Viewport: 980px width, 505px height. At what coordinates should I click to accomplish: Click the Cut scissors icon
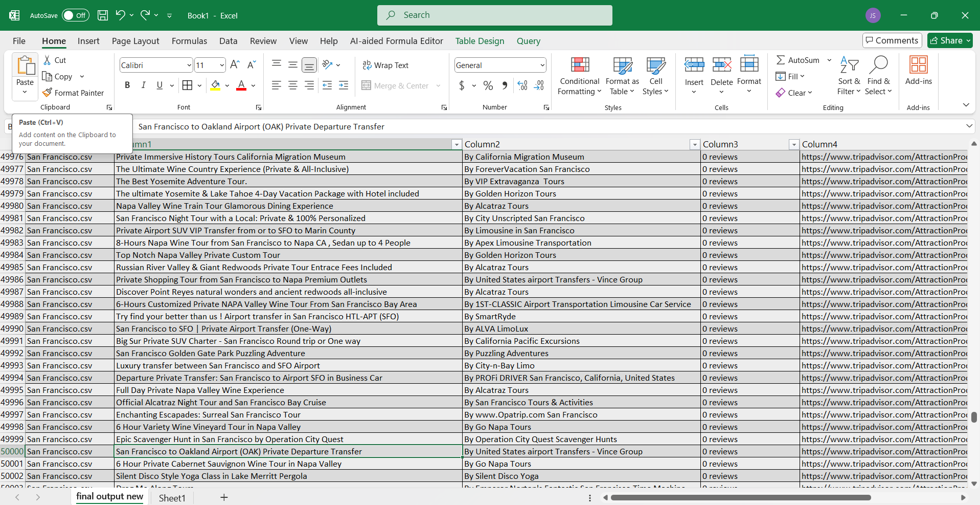click(48, 60)
